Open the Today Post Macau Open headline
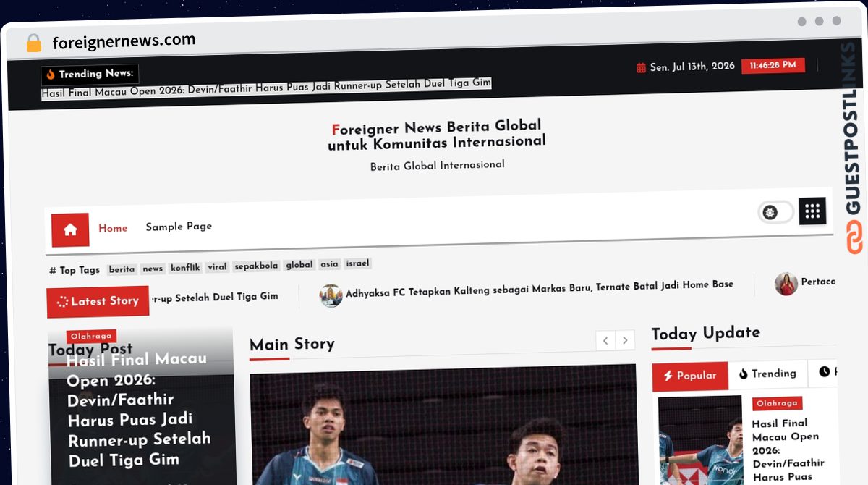Screen dimensions: 868x485 click(x=138, y=410)
